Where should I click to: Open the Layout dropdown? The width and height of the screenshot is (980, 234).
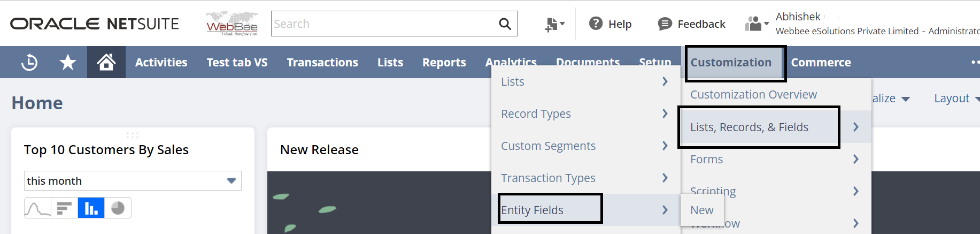pyautogui.click(x=957, y=99)
